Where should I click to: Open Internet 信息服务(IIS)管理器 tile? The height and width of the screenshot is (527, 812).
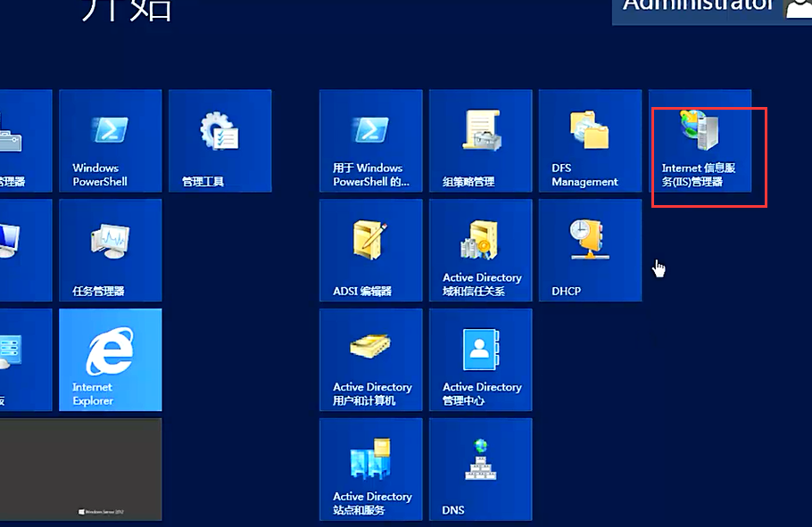click(700, 141)
